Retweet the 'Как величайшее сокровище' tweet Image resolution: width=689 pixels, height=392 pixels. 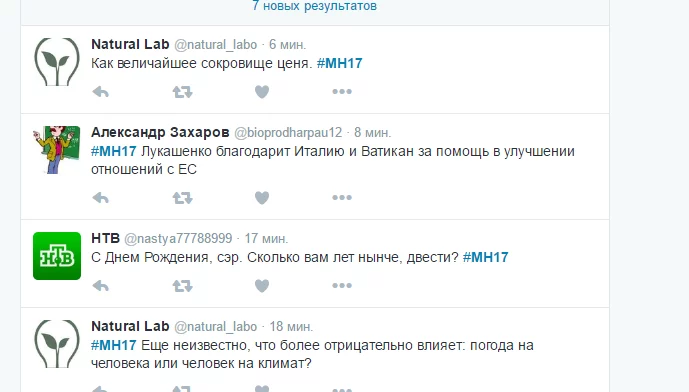pos(182,92)
